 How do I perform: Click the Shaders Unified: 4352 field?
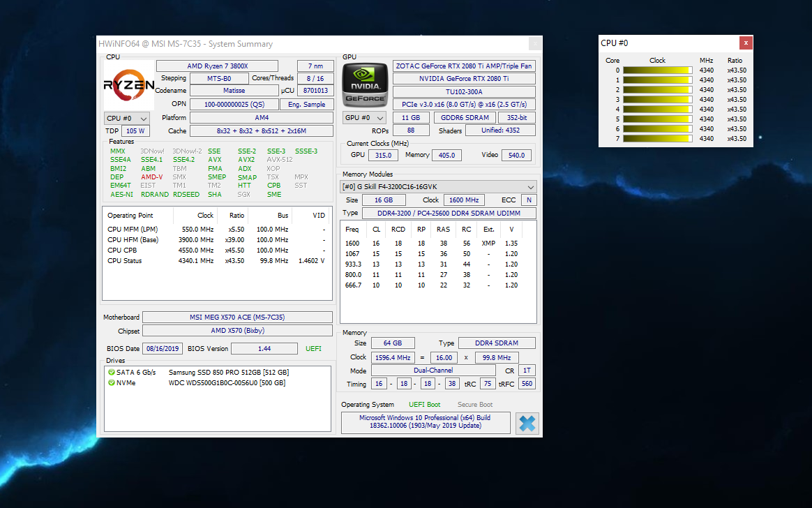500,130
